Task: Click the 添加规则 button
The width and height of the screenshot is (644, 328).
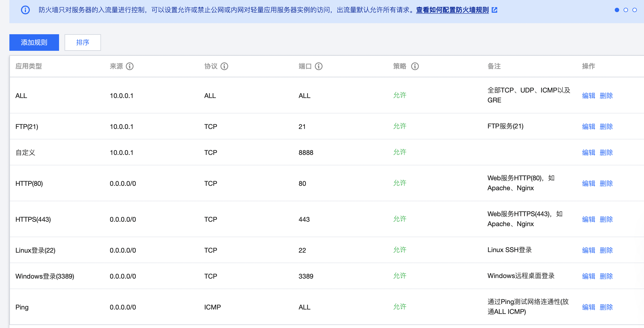Action: [x=34, y=43]
